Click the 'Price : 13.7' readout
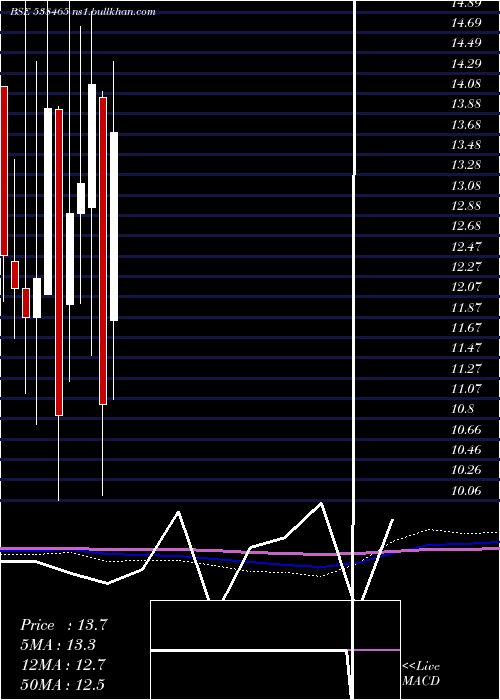 pos(64,625)
